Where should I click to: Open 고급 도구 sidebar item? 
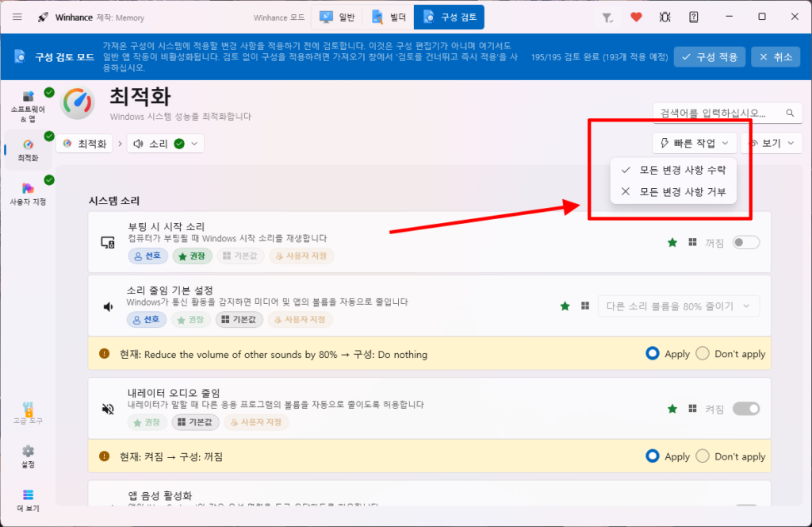click(x=28, y=413)
